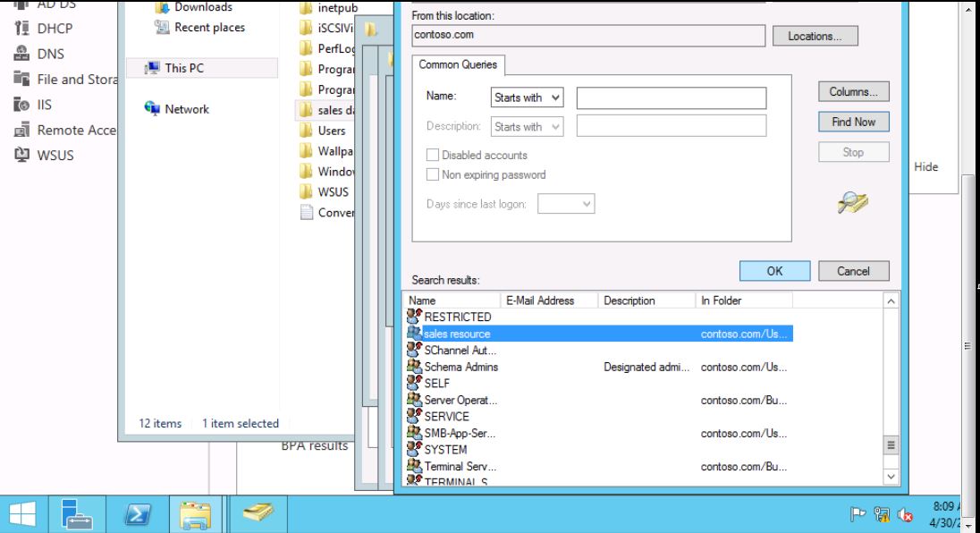Viewport: 980px width, 533px height.
Task: Open File Explorer from the taskbar
Action: 195,515
